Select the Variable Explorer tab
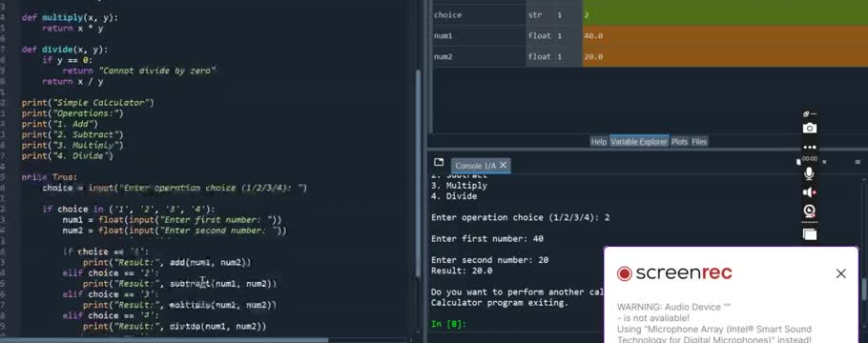Viewport: 868px width, 343px height. [x=638, y=142]
